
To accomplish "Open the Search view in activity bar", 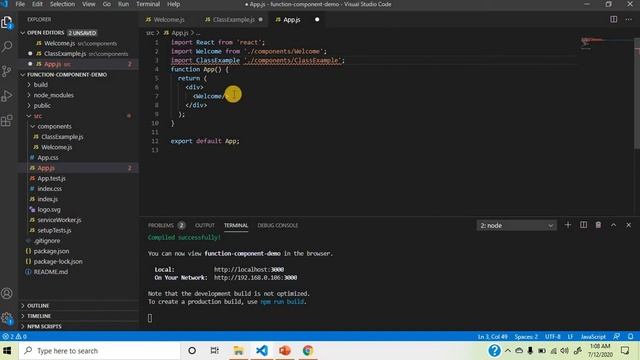I will (x=7, y=47).
